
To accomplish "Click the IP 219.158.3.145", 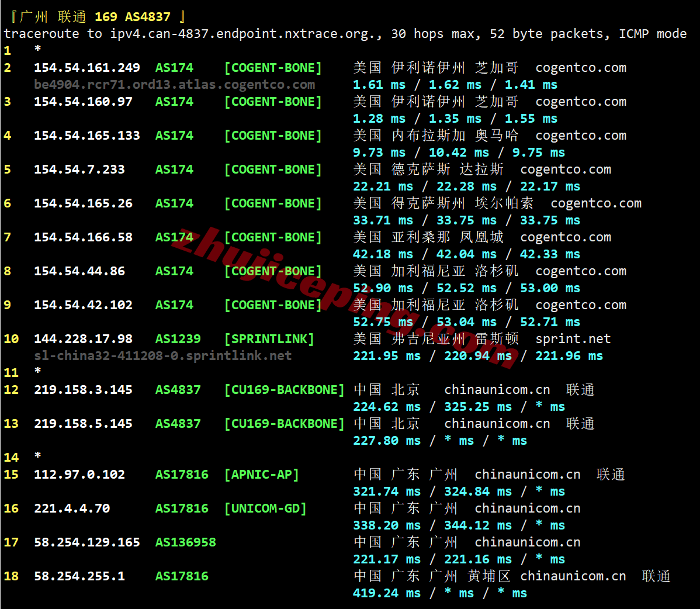I will pos(83,390).
